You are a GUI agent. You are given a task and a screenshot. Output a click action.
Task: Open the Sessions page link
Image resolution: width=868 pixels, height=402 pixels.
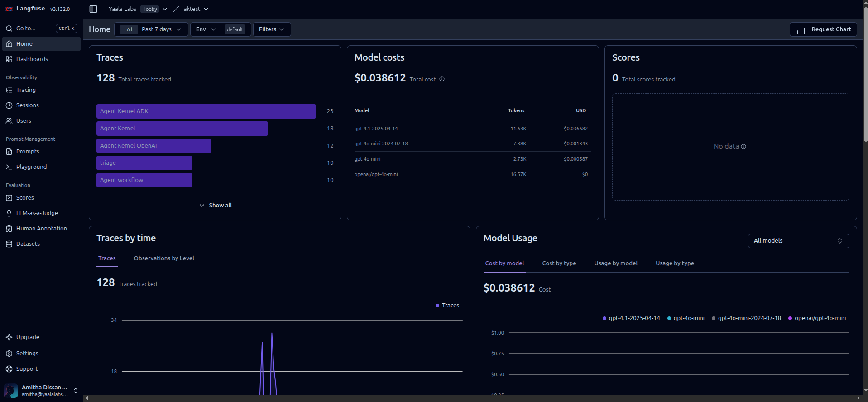41,105
